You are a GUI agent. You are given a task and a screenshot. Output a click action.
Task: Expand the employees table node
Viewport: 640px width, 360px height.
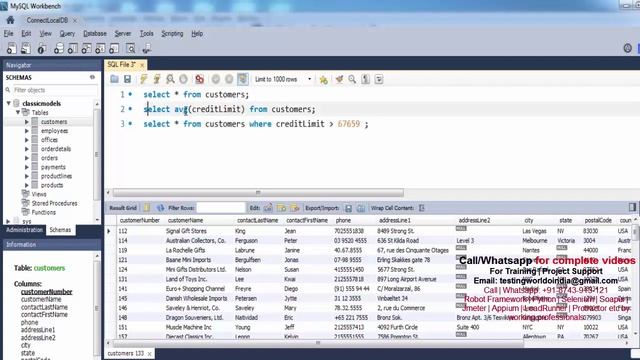coord(27,131)
